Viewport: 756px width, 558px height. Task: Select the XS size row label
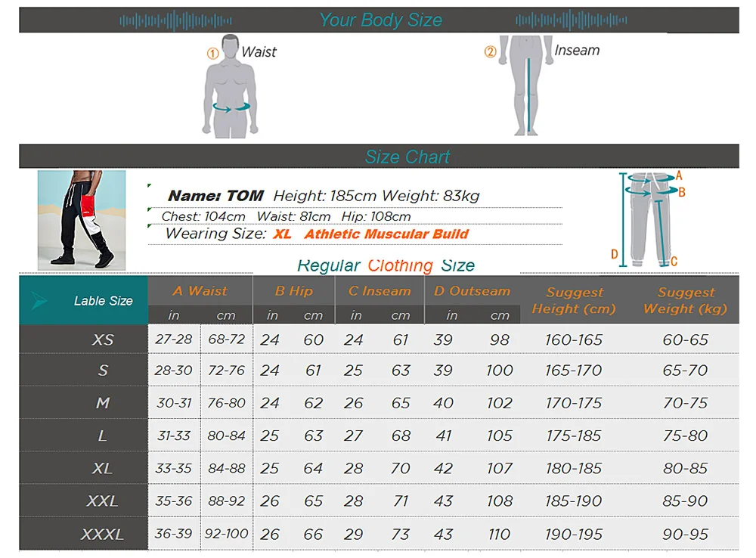tap(103, 339)
